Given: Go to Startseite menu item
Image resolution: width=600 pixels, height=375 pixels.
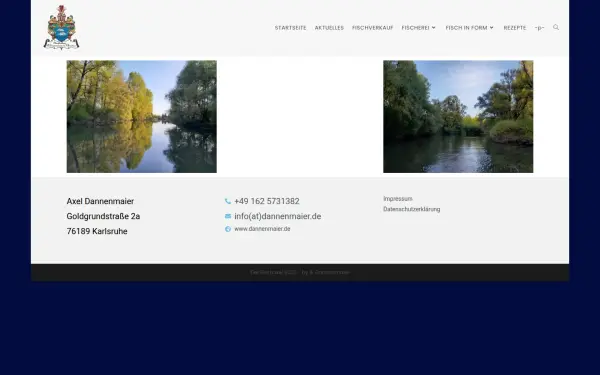Looking at the screenshot, I should point(290,28).
